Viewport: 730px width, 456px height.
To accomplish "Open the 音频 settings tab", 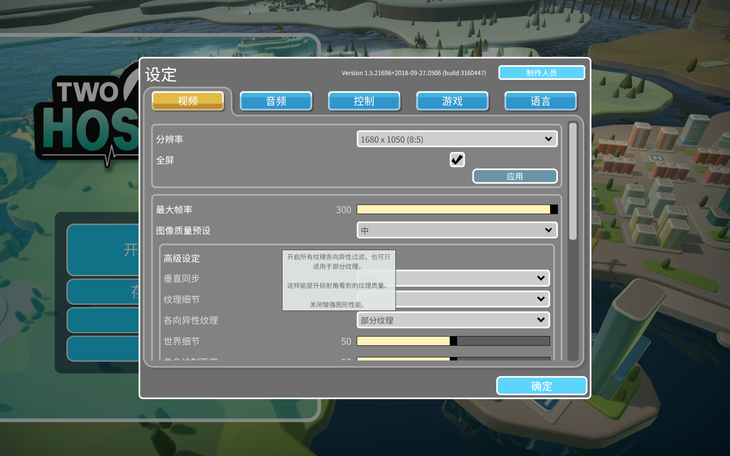I will coord(276,101).
